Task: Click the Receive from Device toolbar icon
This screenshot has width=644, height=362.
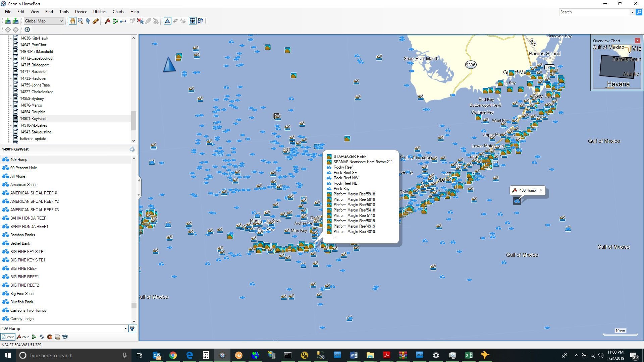Action: pyautogui.click(x=8, y=21)
